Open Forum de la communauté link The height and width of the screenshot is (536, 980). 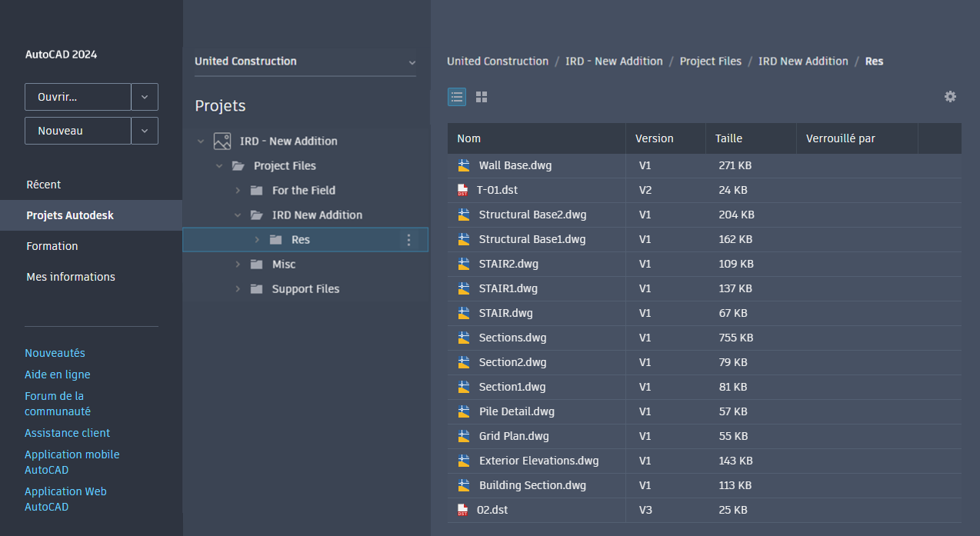(x=58, y=404)
